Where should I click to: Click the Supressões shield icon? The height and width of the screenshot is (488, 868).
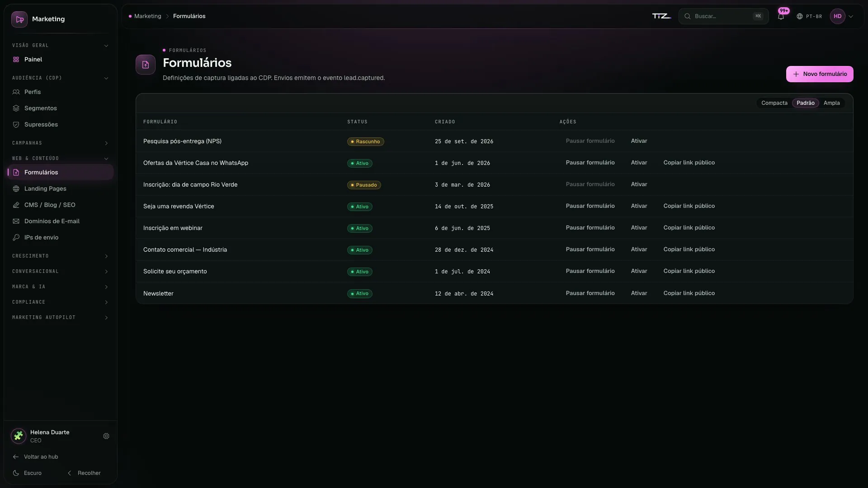click(16, 125)
